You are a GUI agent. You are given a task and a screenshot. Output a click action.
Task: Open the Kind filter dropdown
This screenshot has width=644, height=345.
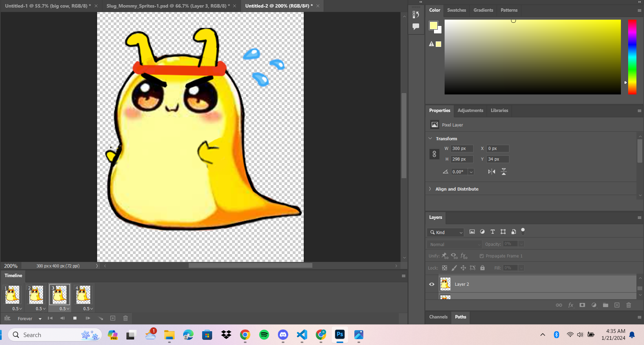445,232
